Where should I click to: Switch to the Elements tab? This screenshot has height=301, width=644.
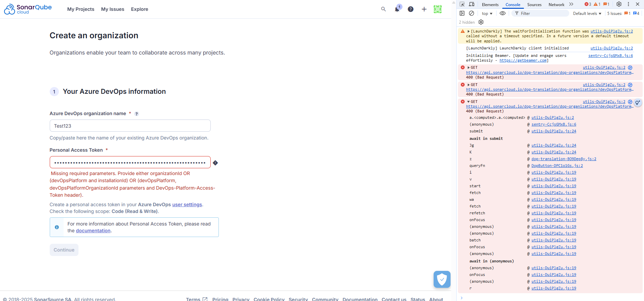pyautogui.click(x=490, y=5)
